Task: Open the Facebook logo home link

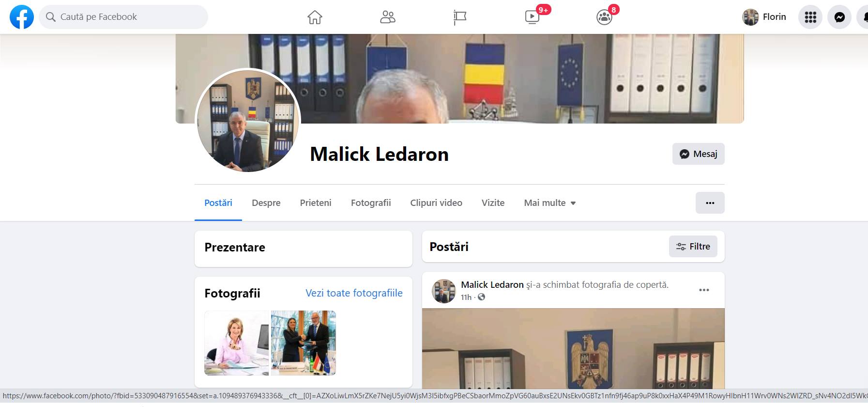Action: click(x=22, y=17)
